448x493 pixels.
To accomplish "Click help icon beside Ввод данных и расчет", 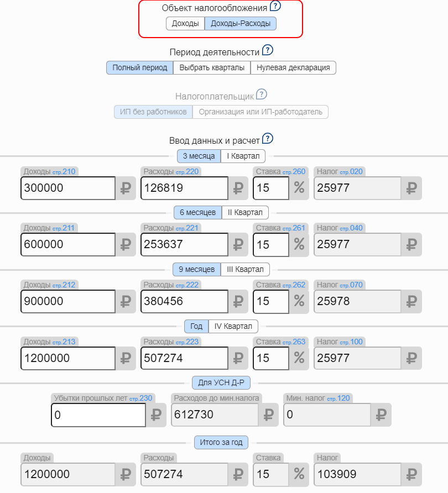I will [268, 138].
